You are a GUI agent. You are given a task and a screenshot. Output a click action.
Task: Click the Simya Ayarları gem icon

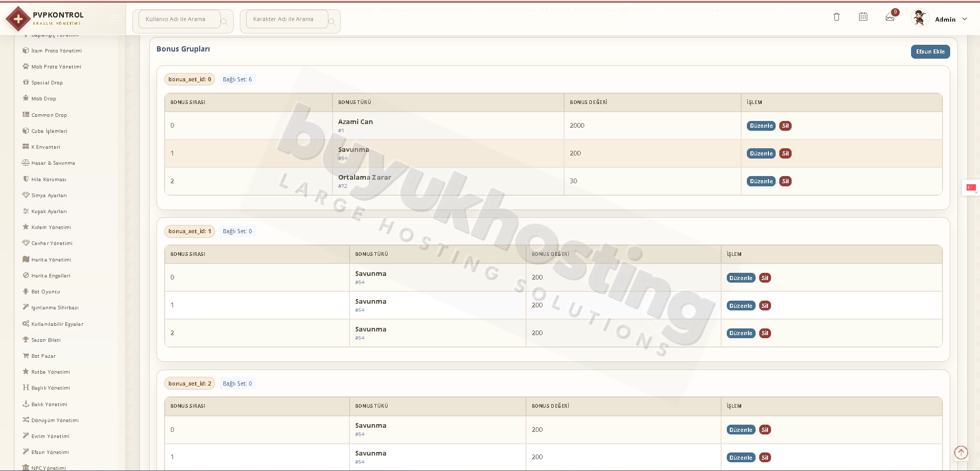point(26,195)
